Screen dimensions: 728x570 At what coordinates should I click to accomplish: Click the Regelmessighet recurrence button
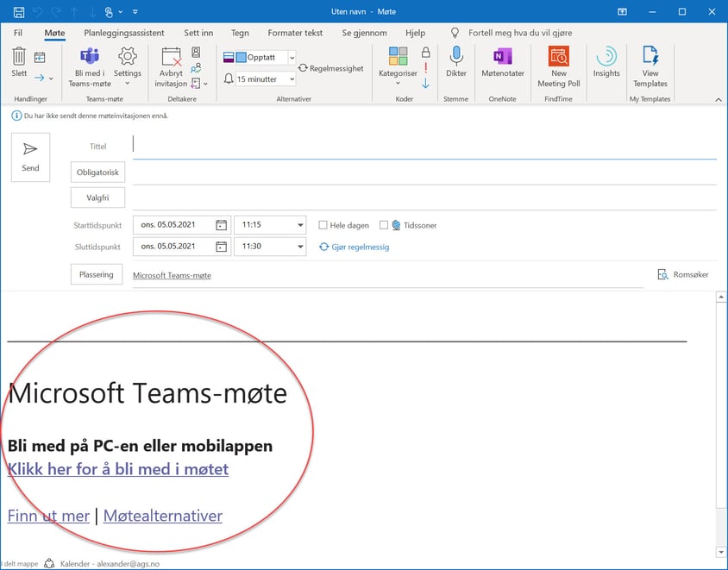[331, 68]
